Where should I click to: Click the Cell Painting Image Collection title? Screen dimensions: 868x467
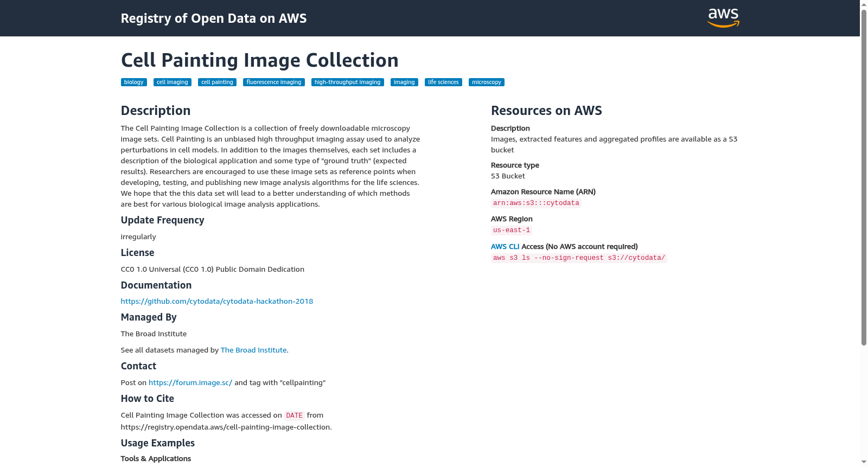point(260,60)
